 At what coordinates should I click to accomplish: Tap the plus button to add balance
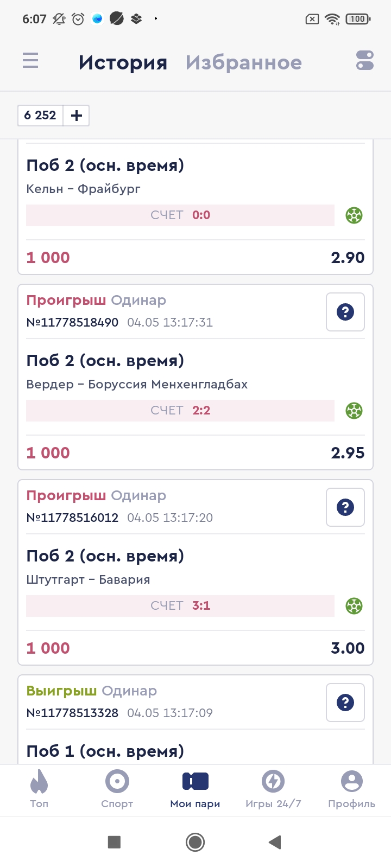tap(77, 116)
